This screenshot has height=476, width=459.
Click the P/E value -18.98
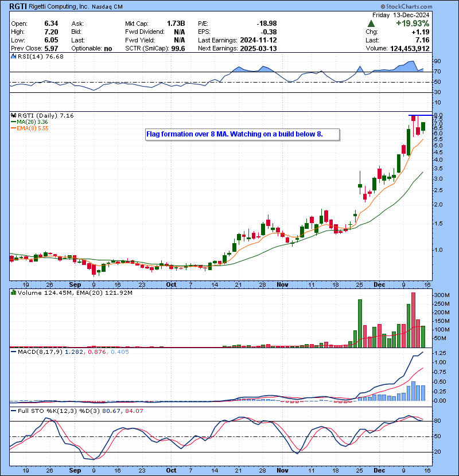click(x=267, y=24)
